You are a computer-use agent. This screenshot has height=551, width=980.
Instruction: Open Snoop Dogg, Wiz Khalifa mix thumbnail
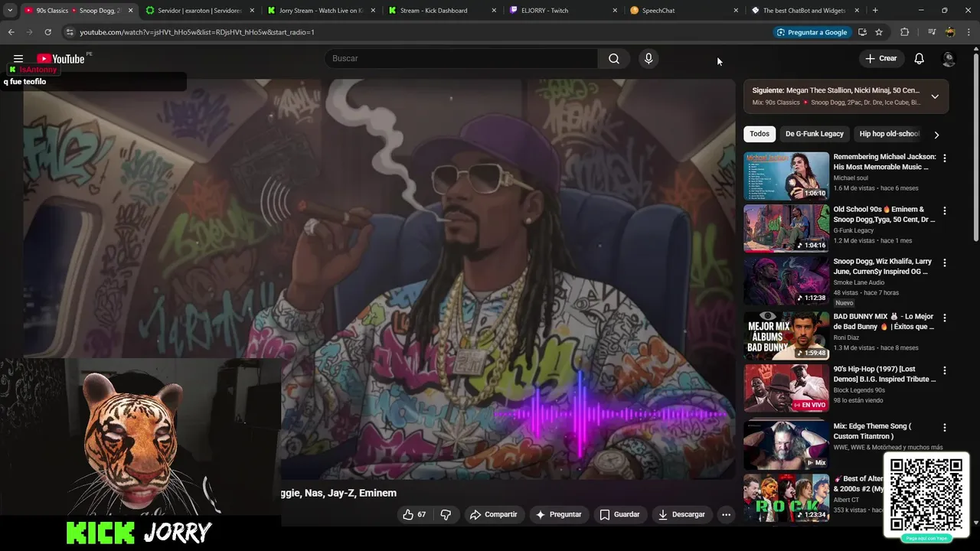[x=786, y=281]
